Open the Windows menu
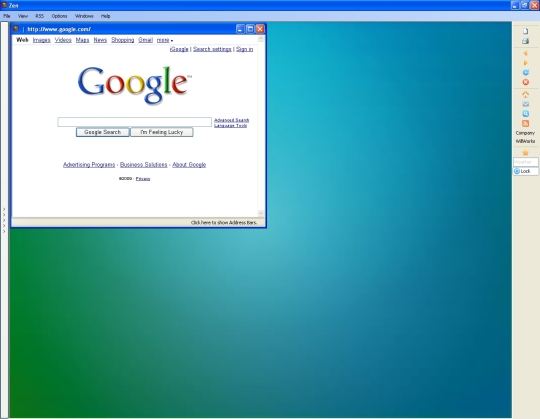The image size is (540, 419). pos(84,16)
